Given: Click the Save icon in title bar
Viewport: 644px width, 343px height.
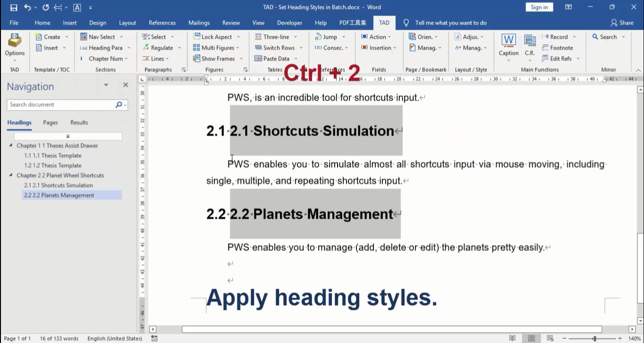Looking at the screenshot, I should pos(14,7).
